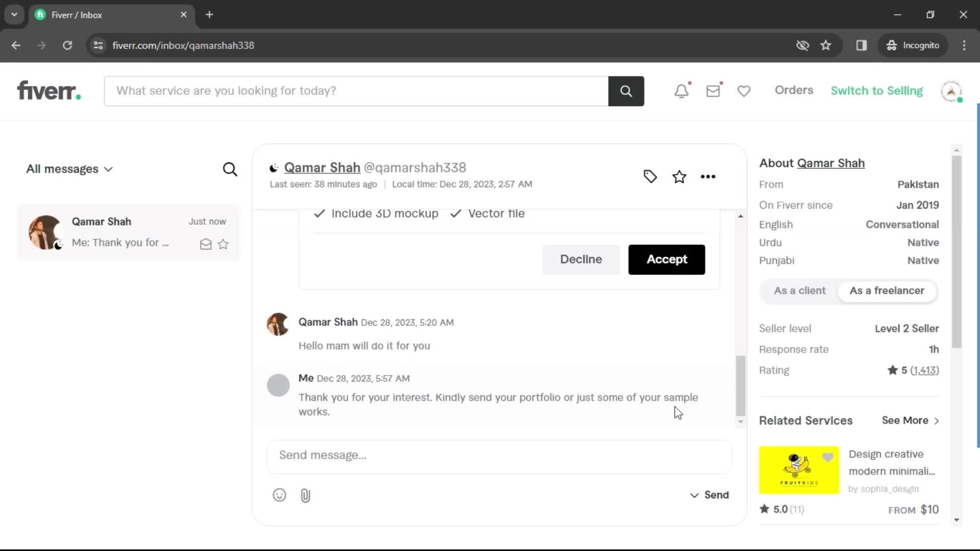980x551 pixels.
Task: Open the Incognito profile indicator
Action: [x=913, y=45]
